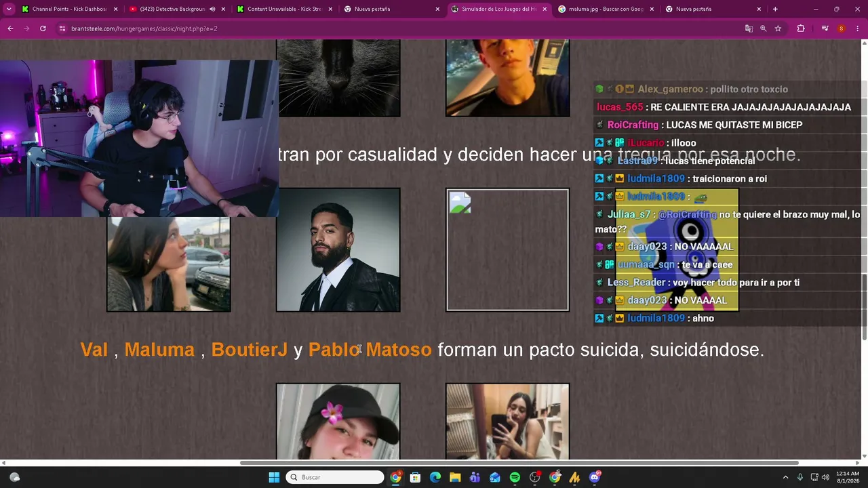The height and width of the screenshot is (488, 868).
Task: Open Chrome from the taskbar
Action: (395, 477)
